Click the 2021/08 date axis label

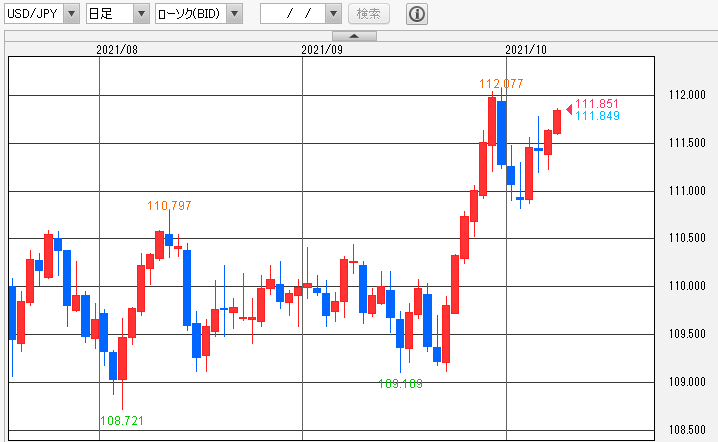coord(117,50)
